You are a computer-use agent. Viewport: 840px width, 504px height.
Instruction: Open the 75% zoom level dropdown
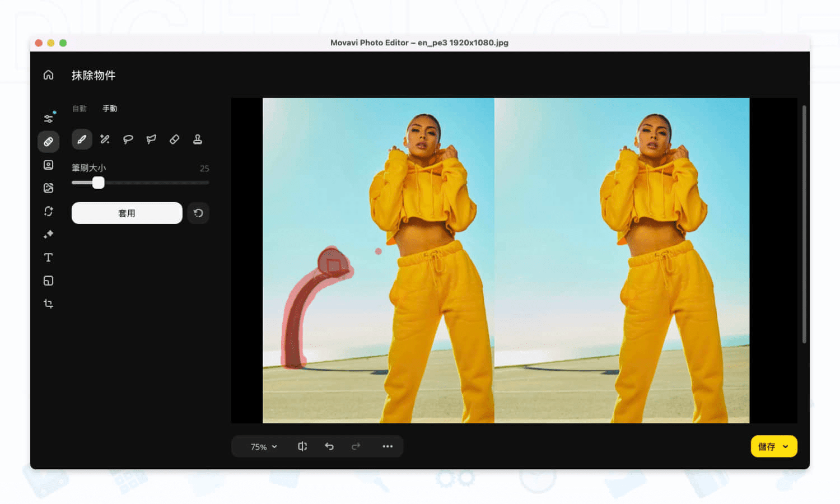(x=261, y=446)
